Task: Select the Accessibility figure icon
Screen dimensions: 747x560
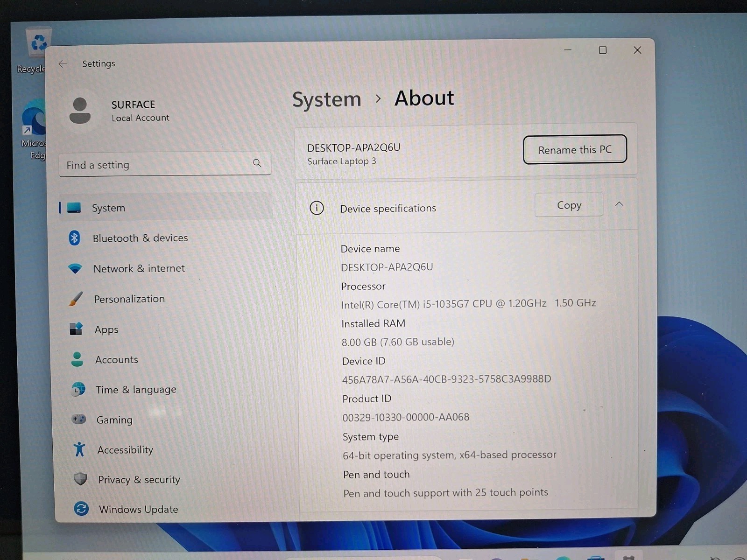Action: tap(79, 449)
